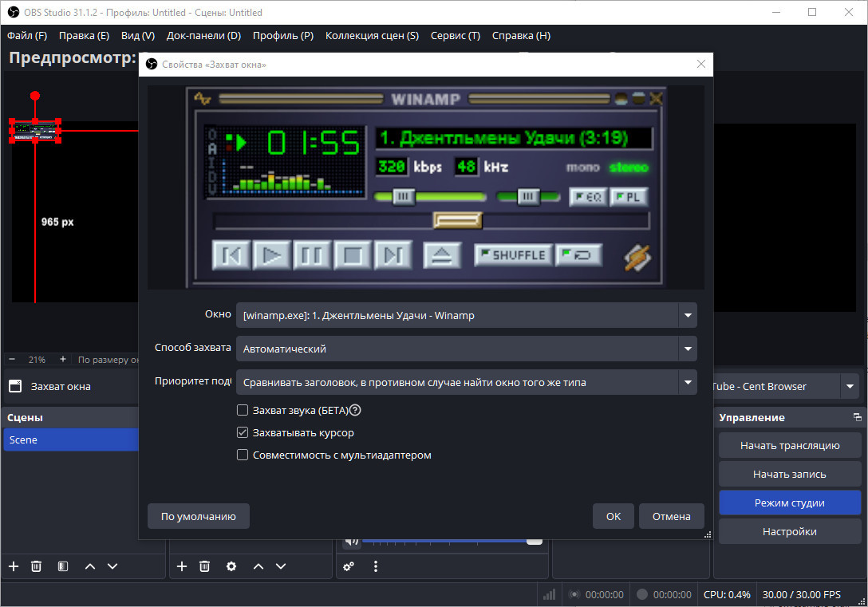This screenshot has height=607, width=868.
Task: Enable Совместимость с мультиадаптером checkbox
Action: point(243,455)
